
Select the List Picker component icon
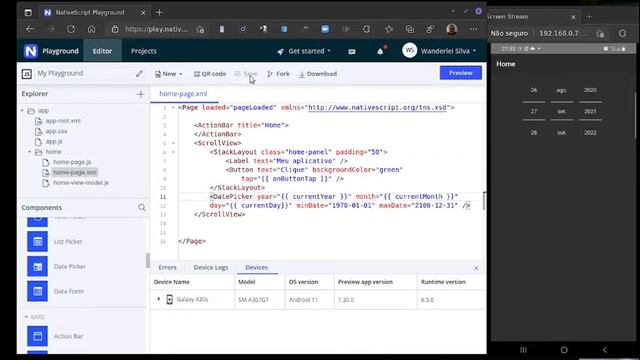38,242
